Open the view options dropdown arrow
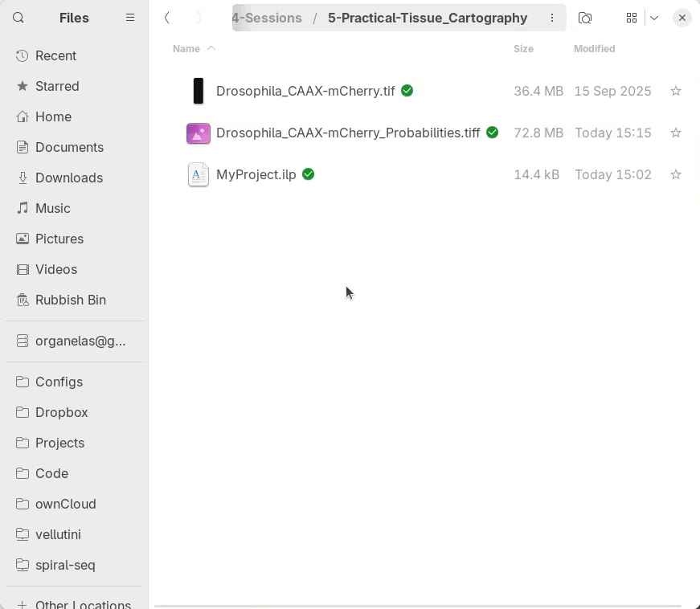 tap(654, 18)
